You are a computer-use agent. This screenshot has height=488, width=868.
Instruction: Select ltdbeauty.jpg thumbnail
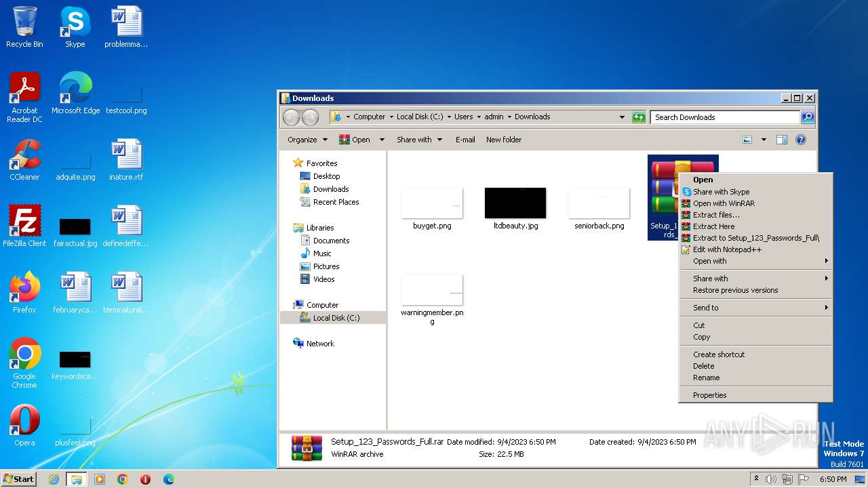pyautogui.click(x=515, y=209)
